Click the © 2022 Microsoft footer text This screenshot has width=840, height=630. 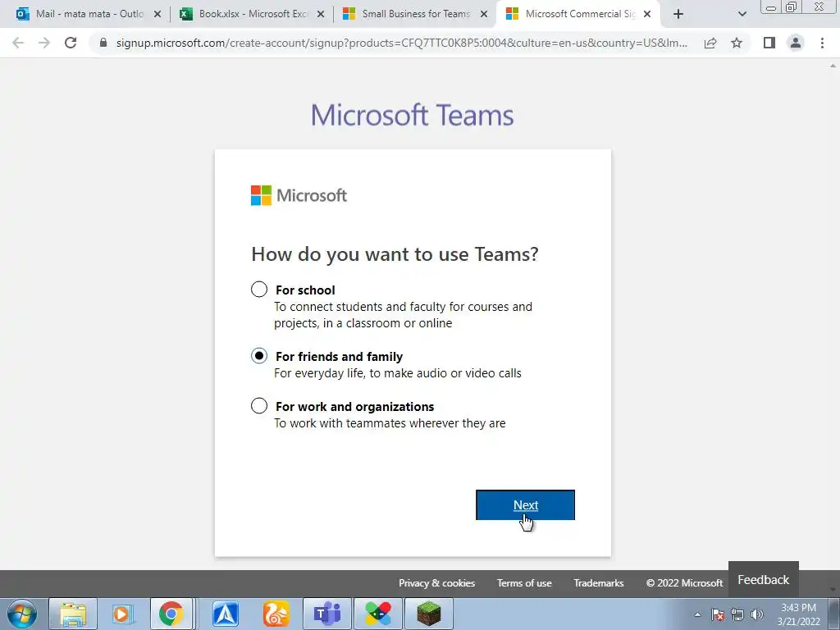coord(684,583)
